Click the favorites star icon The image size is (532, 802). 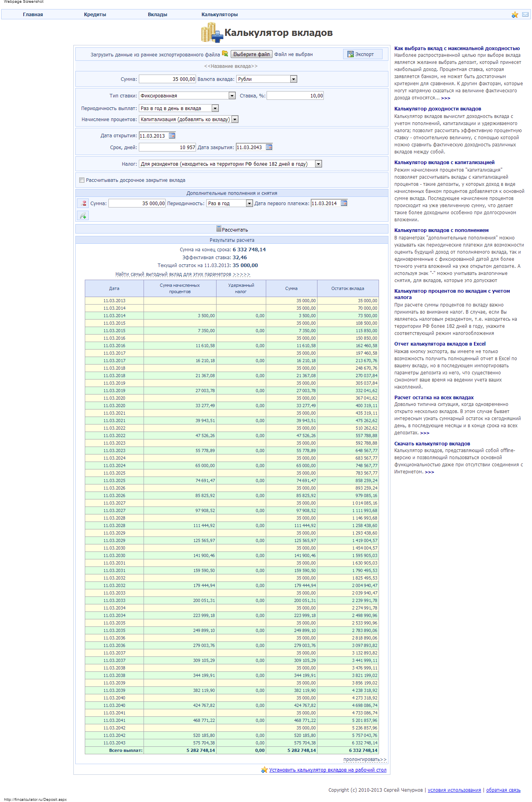tap(515, 15)
